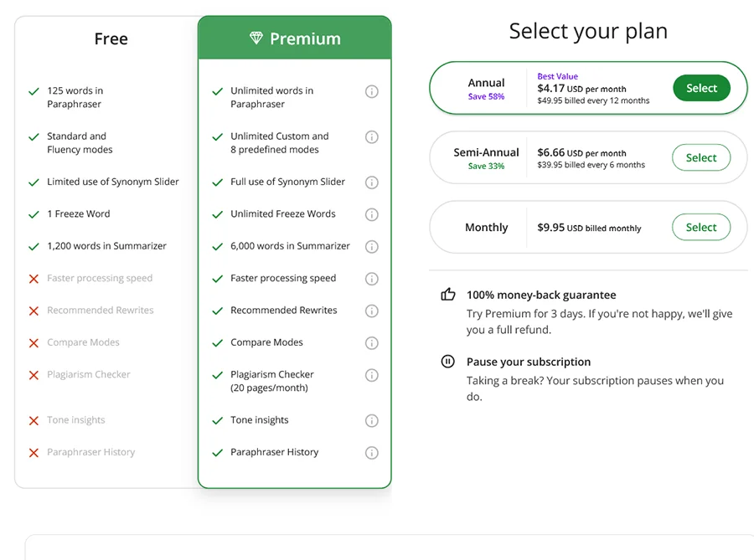754x560 pixels.
Task: Click the info icon beside Tone insights
Action: [x=372, y=420]
